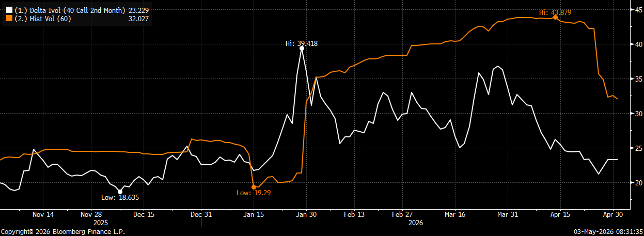The height and width of the screenshot is (236, 644).
Task: Click the 2026 year label
Action: click(415, 223)
